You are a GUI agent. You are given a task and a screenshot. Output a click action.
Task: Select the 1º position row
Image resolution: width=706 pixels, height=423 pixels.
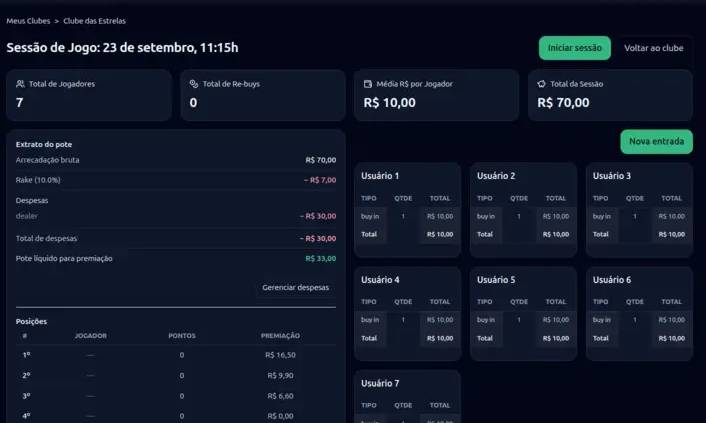point(175,355)
